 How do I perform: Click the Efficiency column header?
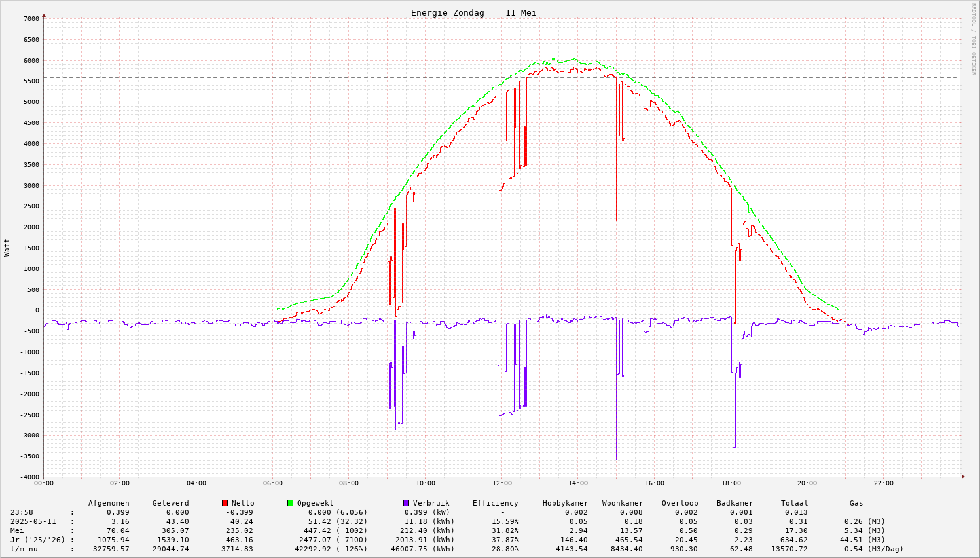(496, 503)
